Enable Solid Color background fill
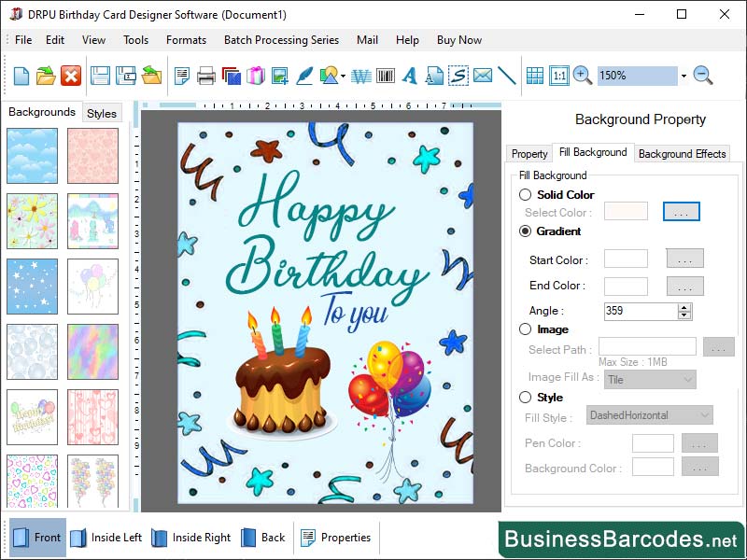The image size is (747, 560). point(525,195)
